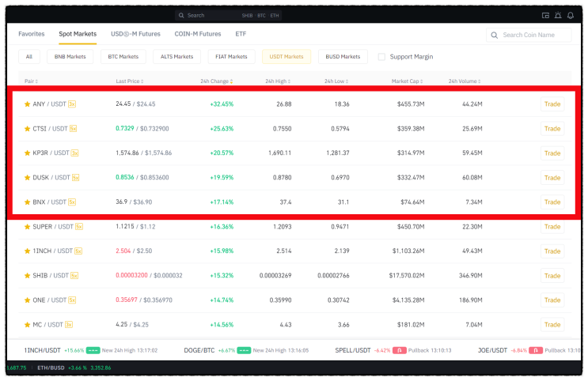Select the USDT Markets filter
This screenshot has height=381, width=588.
286,57
